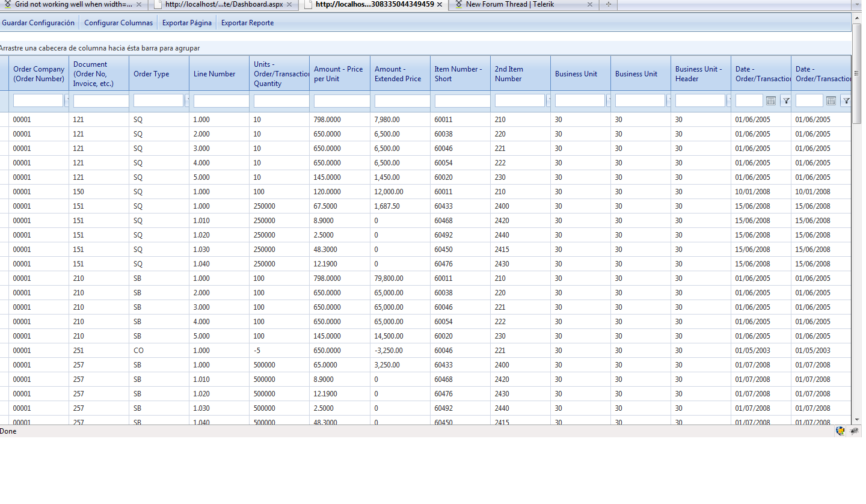Focus the Amount - Extended Price filter input

tap(402, 100)
